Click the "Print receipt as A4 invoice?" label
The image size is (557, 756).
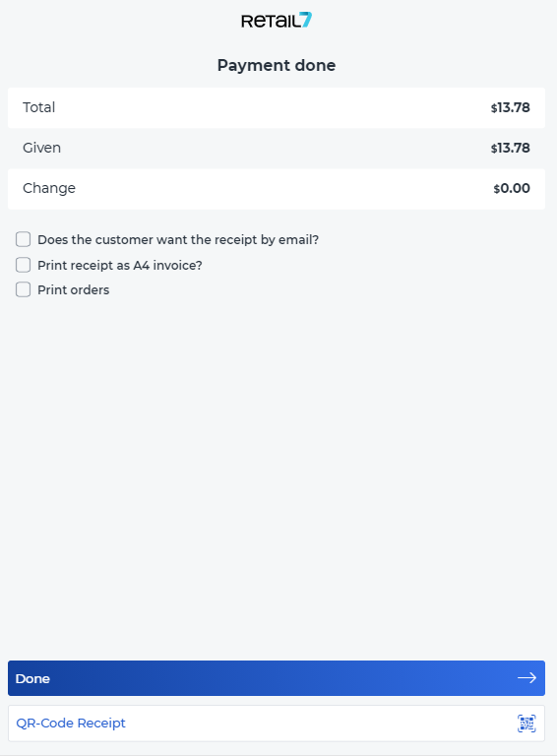tap(120, 265)
